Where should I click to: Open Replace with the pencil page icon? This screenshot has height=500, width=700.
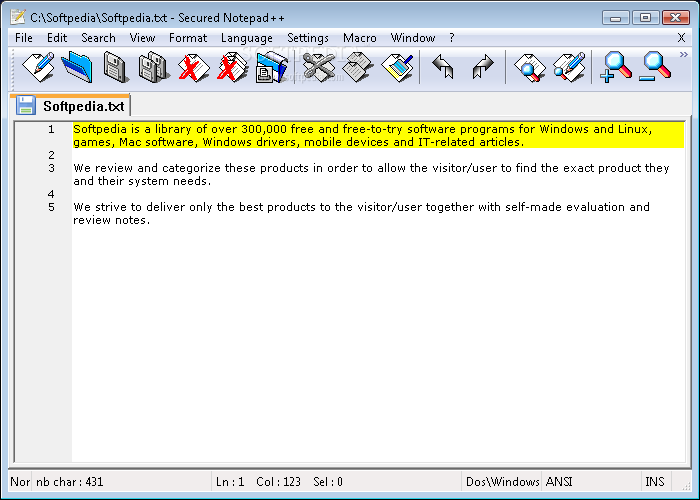(x=569, y=67)
